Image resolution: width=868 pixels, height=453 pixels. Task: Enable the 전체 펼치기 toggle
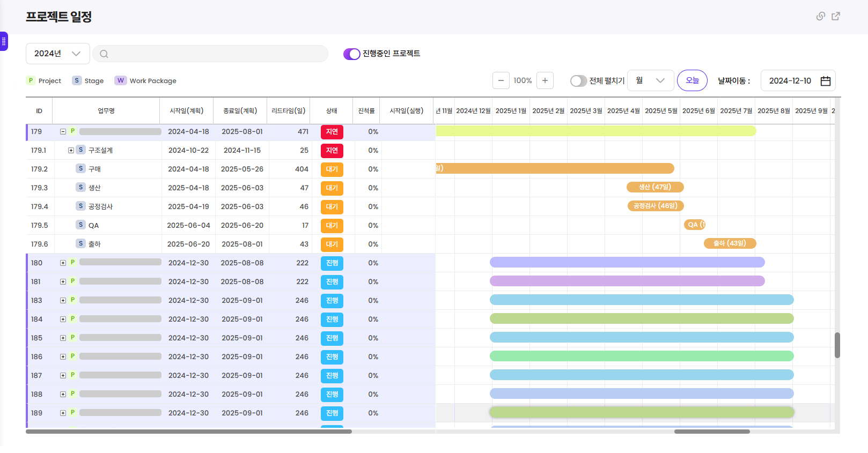(578, 81)
